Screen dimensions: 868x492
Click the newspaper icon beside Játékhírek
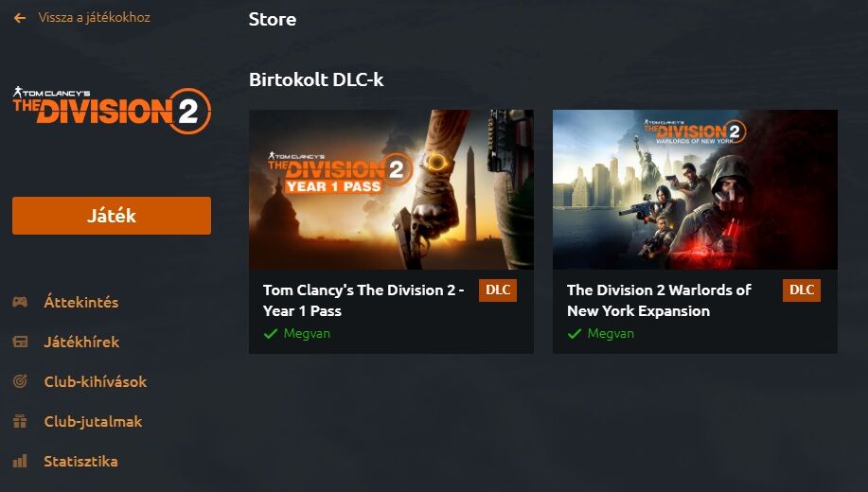pyautogui.click(x=20, y=342)
